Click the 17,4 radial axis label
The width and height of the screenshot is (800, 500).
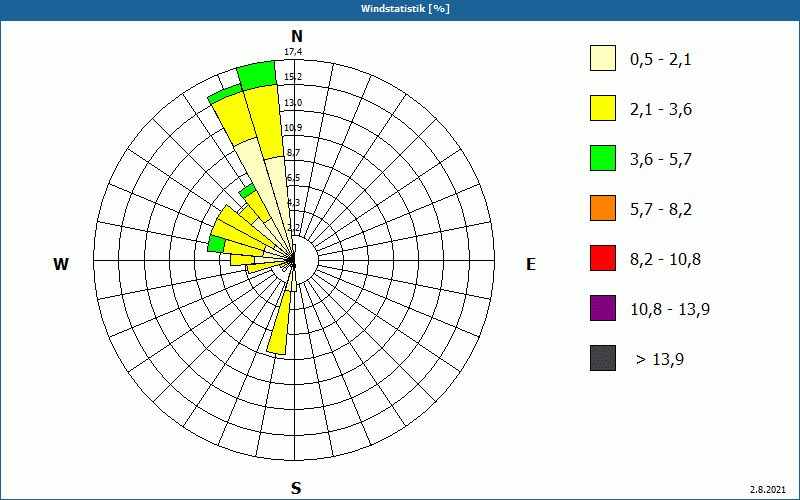(x=293, y=52)
